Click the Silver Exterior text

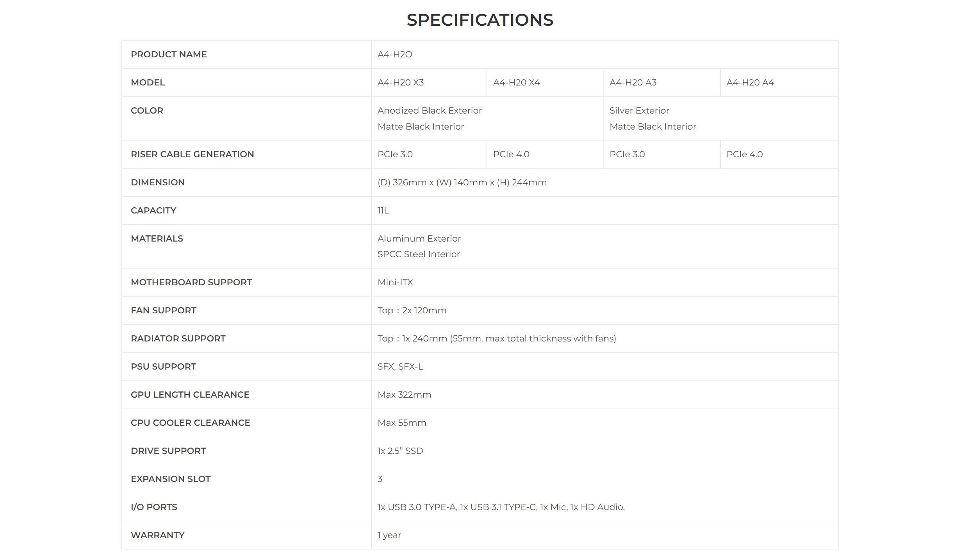(x=639, y=110)
